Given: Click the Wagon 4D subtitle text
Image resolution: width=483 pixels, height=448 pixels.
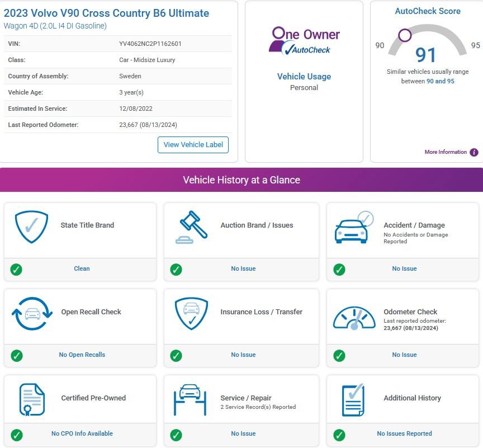Looking at the screenshot, I should (x=55, y=26).
